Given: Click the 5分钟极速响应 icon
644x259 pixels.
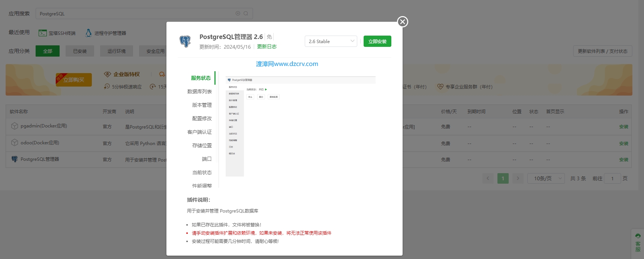Looking at the screenshot, I should coord(107,86).
